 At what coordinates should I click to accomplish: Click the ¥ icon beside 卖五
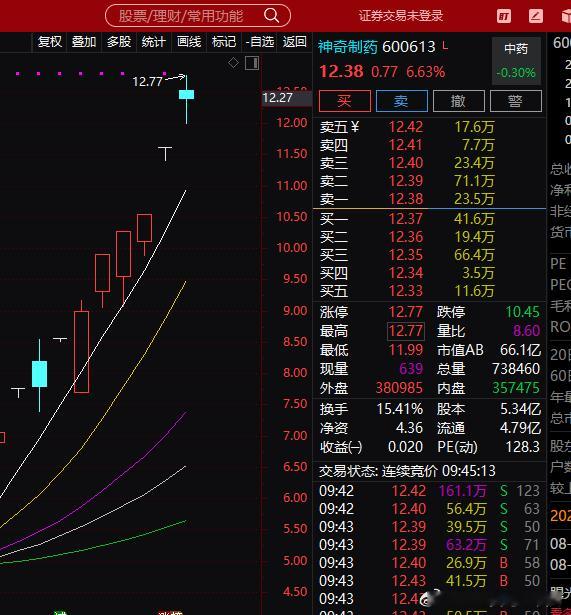pyautogui.click(x=355, y=127)
